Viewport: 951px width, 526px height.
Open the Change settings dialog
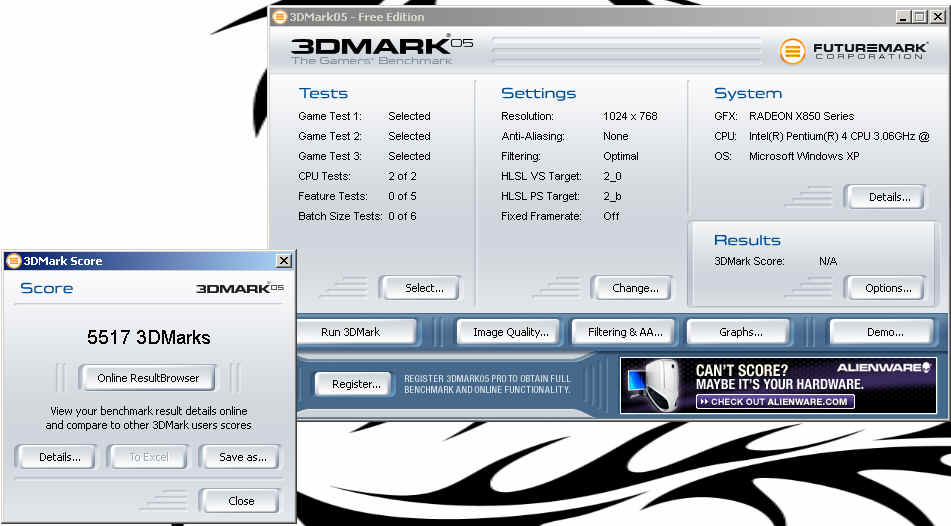(631, 288)
